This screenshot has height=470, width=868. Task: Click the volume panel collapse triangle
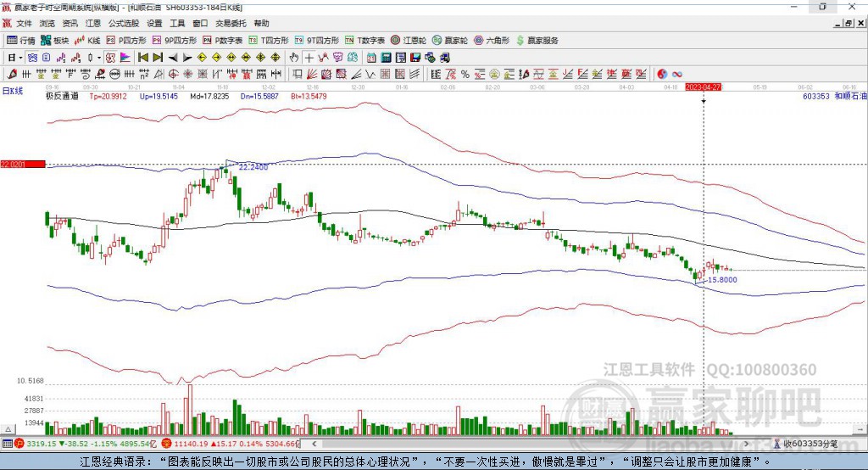[8, 429]
